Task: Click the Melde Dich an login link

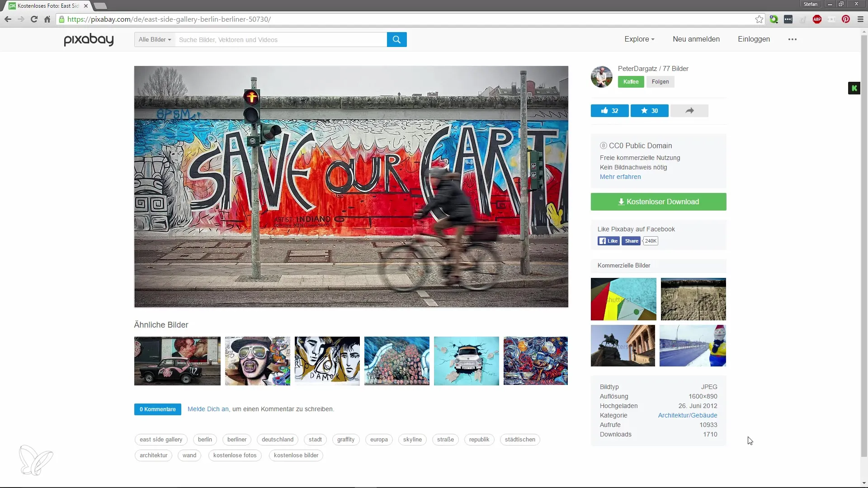Action: [x=208, y=409]
